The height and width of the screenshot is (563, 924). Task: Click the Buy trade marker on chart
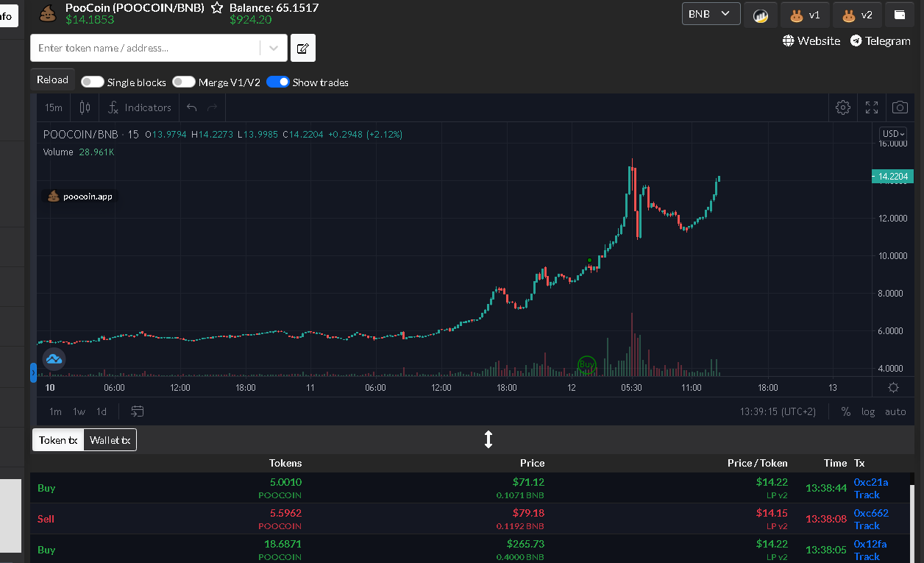pyautogui.click(x=586, y=364)
